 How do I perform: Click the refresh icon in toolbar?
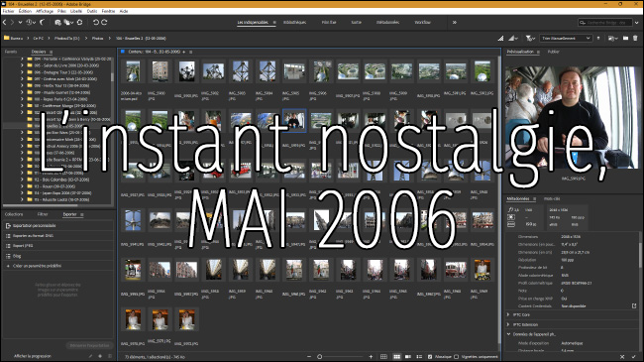click(x=79, y=22)
